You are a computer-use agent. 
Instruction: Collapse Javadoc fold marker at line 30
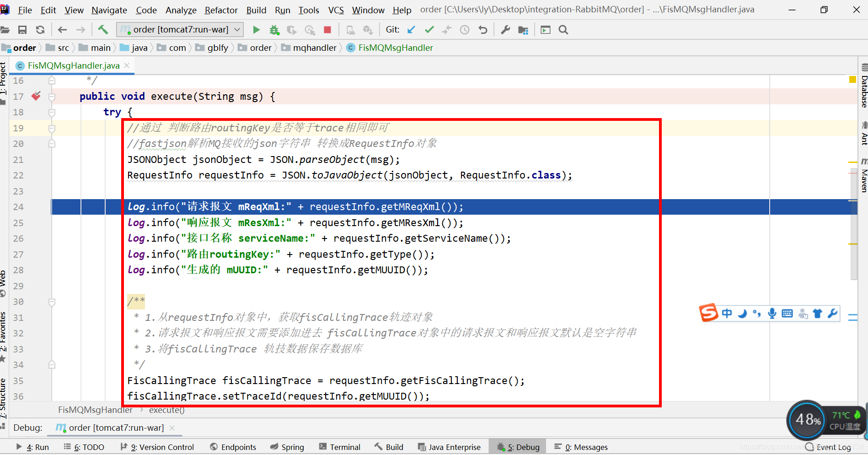pos(52,302)
